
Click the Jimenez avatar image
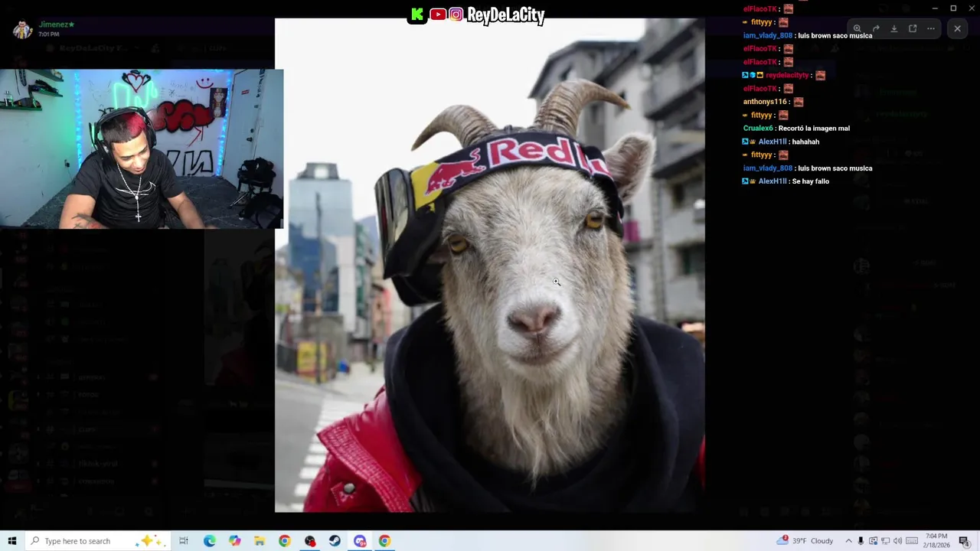[x=23, y=29]
